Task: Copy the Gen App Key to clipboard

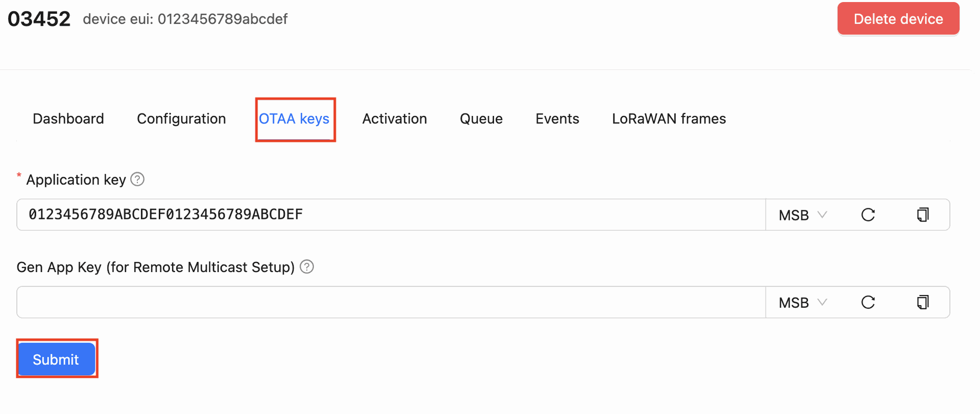Action: click(x=922, y=302)
